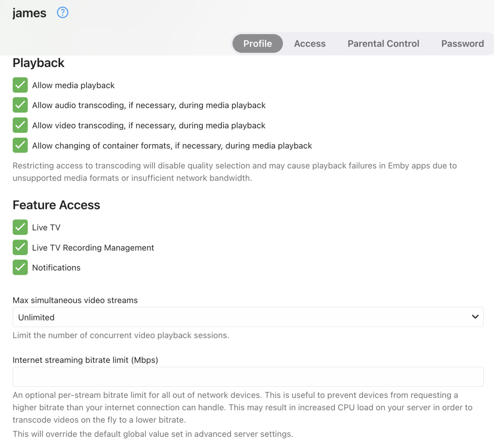Go to Parental Control tab

pos(383,44)
